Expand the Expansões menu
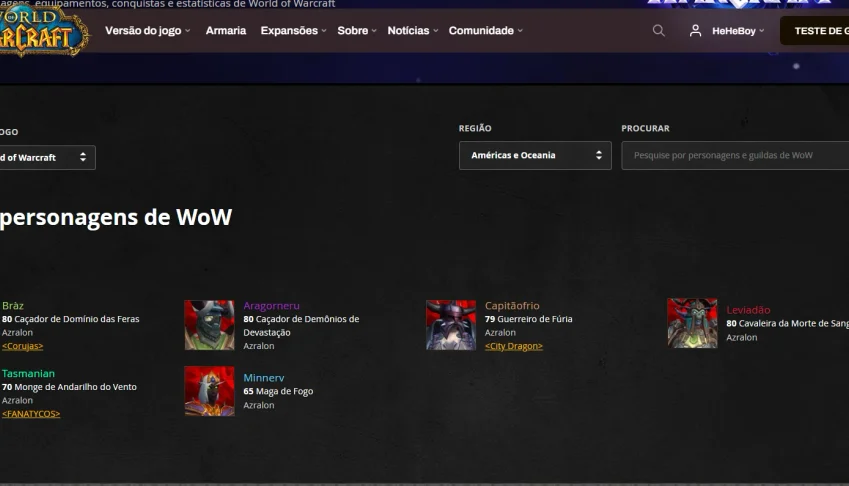This screenshot has width=849, height=486. [293, 31]
